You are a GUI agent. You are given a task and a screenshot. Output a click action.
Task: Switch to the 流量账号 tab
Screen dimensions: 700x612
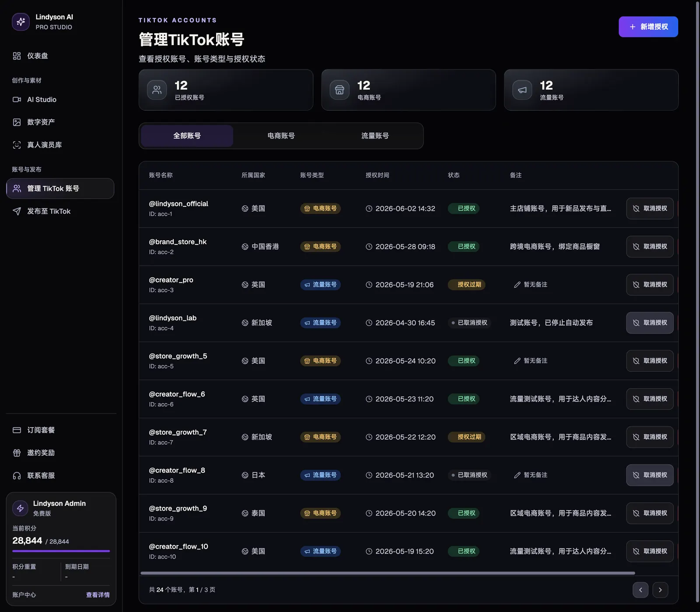tap(375, 136)
